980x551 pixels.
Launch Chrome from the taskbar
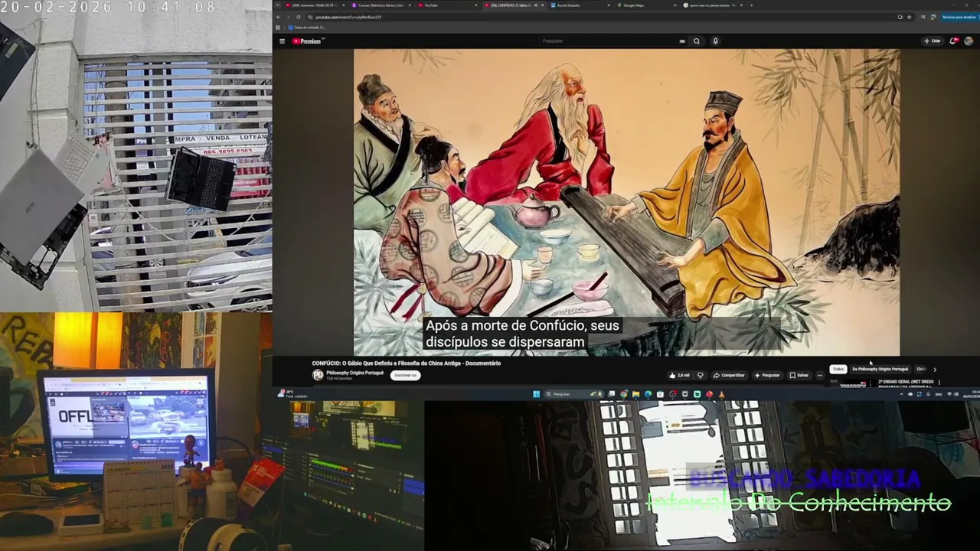pos(624,394)
